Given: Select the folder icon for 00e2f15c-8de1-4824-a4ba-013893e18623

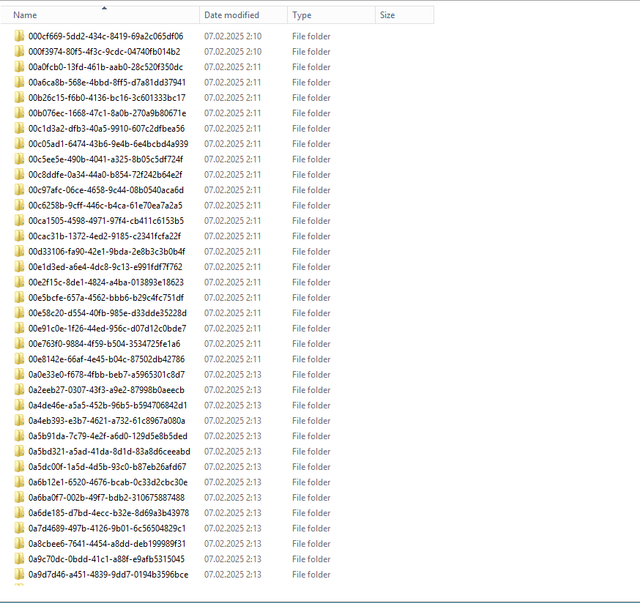Looking at the screenshot, I should click(x=19, y=282).
